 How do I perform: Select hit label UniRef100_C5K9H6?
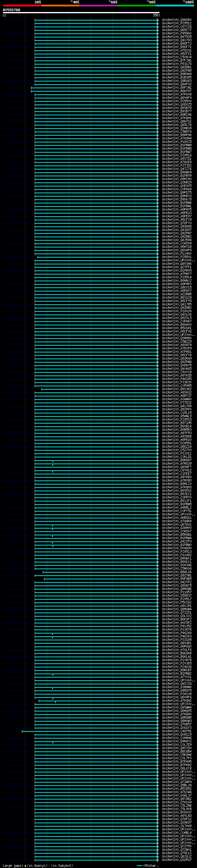(x=177, y=754)
